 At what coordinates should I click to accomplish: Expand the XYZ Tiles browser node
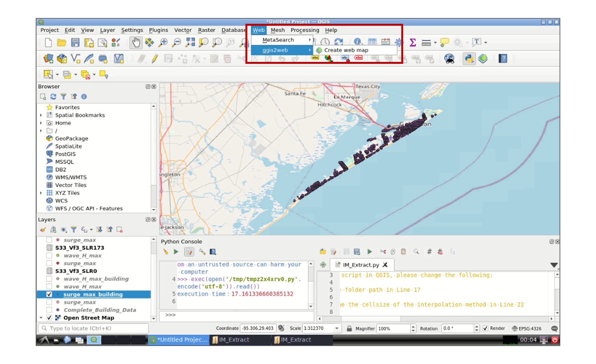click(x=41, y=193)
